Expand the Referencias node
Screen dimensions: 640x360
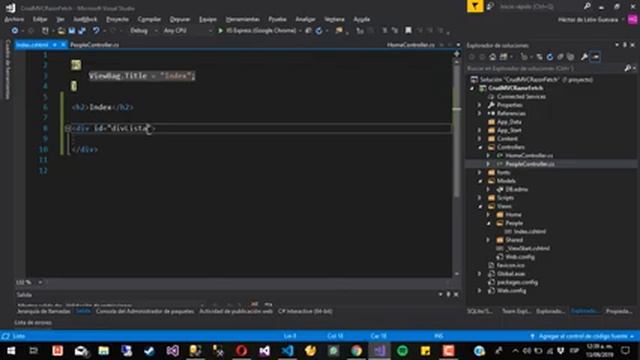pyautogui.click(x=480, y=113)
